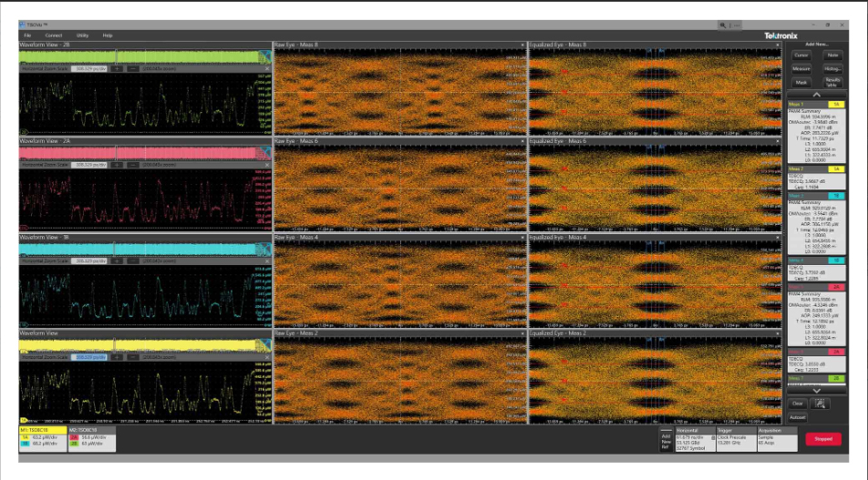
Task: Close the Equalized Eye - Meas 8 panel
Action: 778,46
